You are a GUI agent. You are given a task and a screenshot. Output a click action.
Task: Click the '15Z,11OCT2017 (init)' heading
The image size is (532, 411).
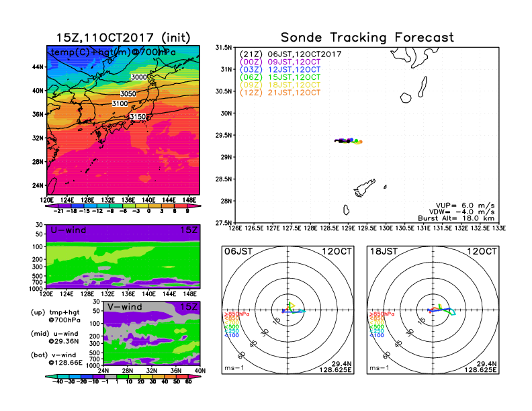click(123, 38)
